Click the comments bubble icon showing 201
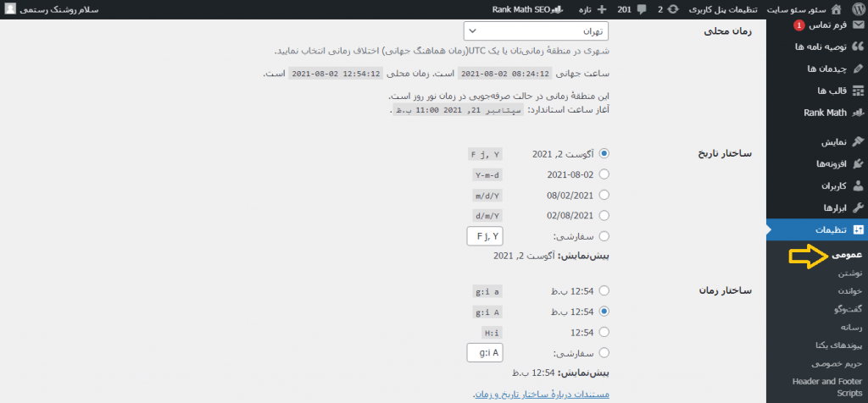 pos(642,10)
